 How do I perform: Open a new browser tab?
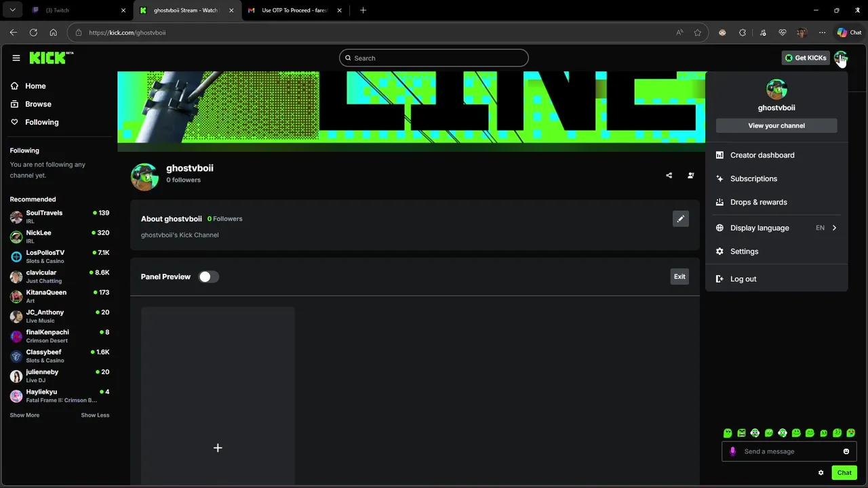363,10
